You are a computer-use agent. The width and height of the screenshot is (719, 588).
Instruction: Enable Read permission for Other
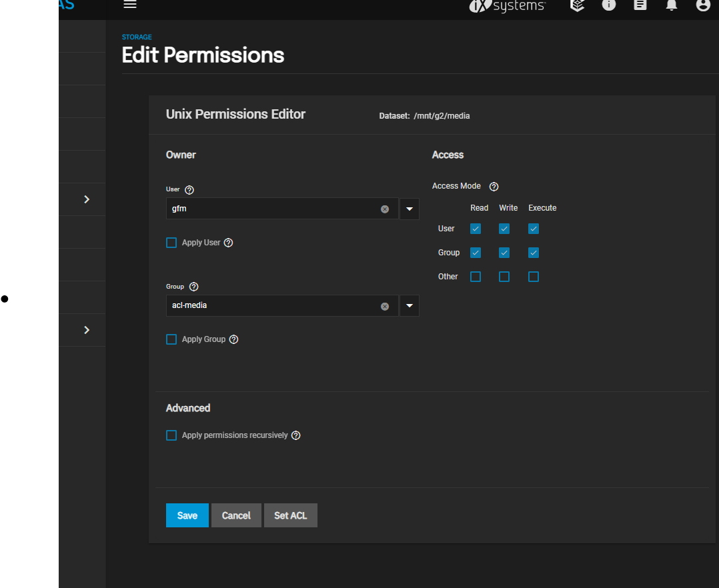tap(476, 277)
